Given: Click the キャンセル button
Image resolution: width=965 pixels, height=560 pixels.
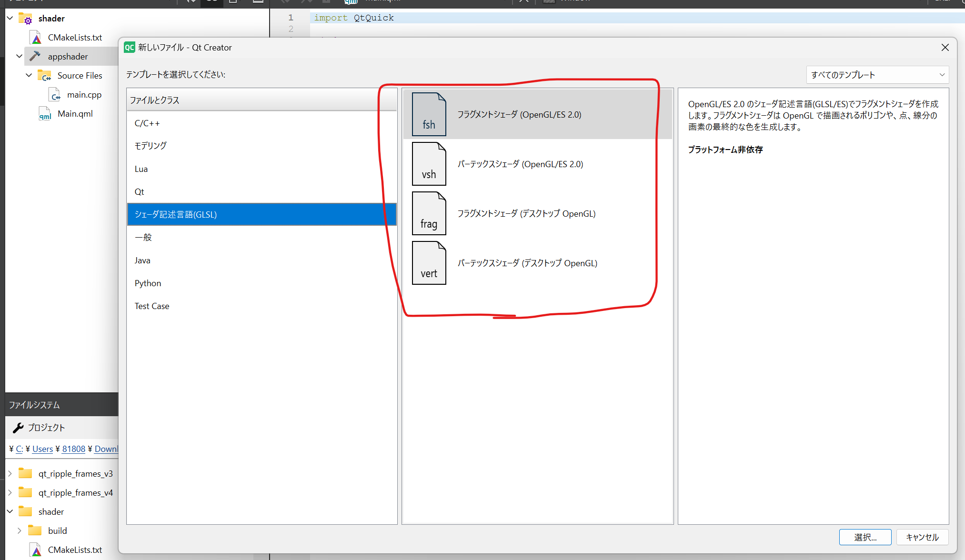Looking at the screenshot, I should 922,537.
